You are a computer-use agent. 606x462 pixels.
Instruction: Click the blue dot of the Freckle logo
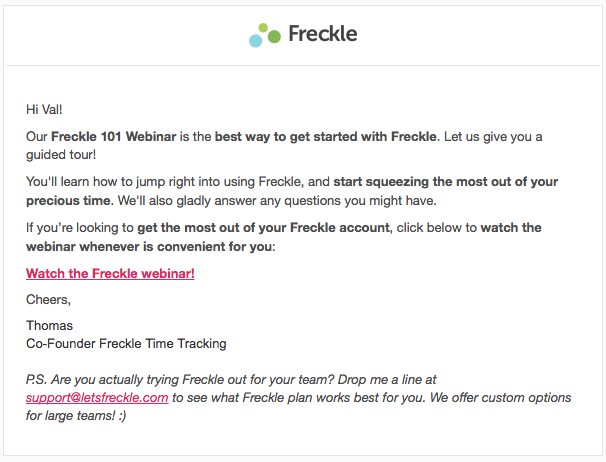click(255, 40)
